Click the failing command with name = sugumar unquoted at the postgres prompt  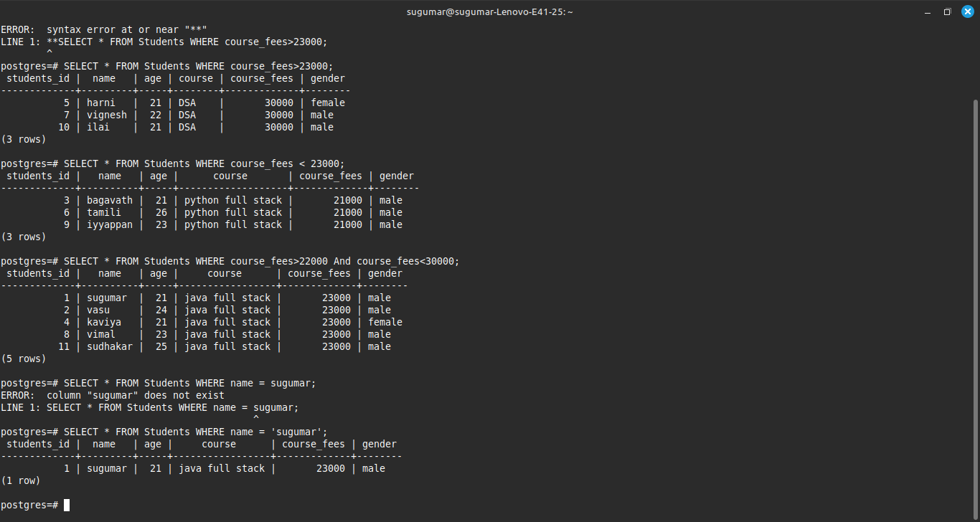[190, 383]
